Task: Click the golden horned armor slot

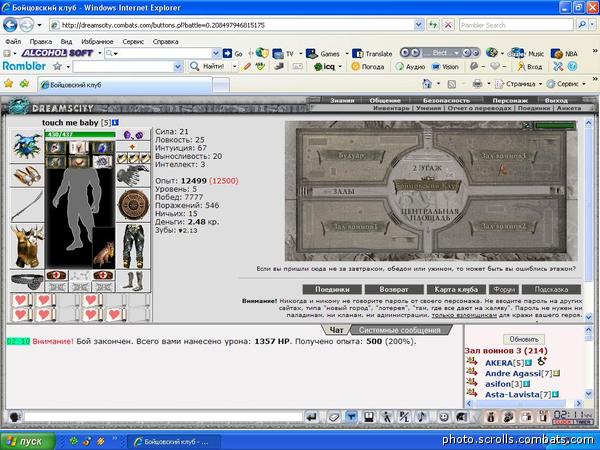Action: (26, 246)
